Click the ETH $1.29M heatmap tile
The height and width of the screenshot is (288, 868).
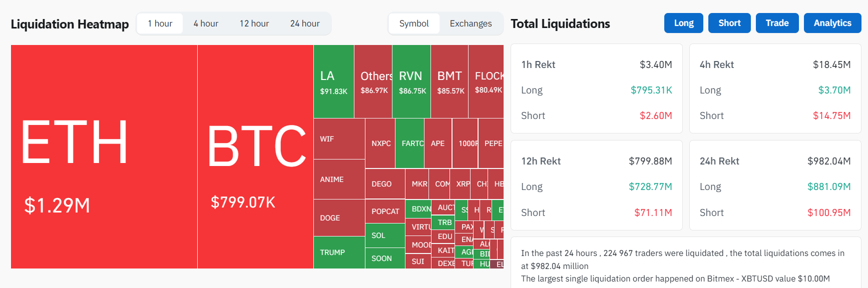[x=104, y=156]
